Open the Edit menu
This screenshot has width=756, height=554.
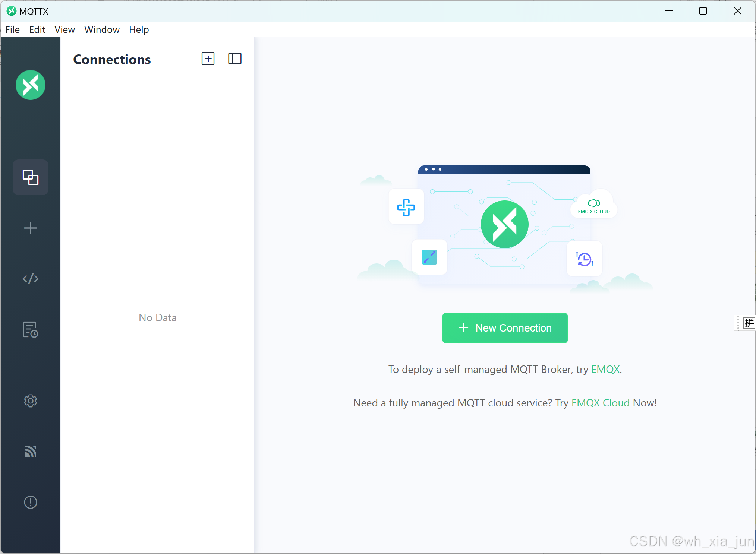[37, 29]
